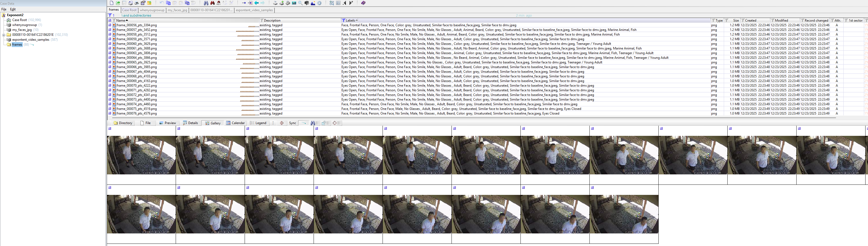
Task: Tag the frame_000056_pts_3394.png row checkbox
Action: (110, 25)
